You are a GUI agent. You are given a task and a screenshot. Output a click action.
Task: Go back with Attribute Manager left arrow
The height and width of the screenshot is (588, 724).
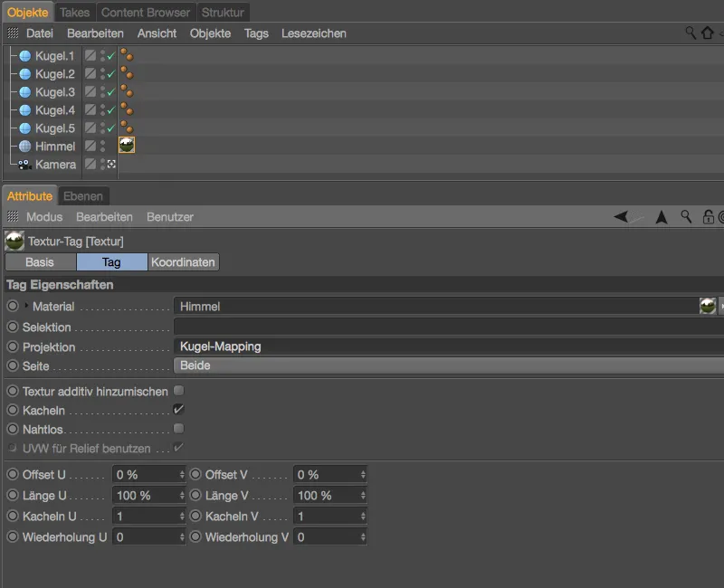point(622,216)
